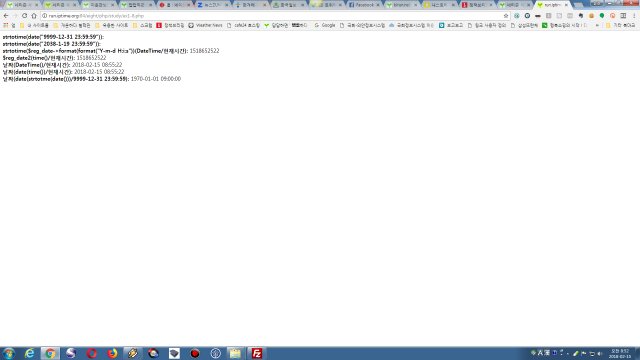The width and height of the screenshot is (640, 360).
Task: Go back to previous page
Action: click(6, 16)
